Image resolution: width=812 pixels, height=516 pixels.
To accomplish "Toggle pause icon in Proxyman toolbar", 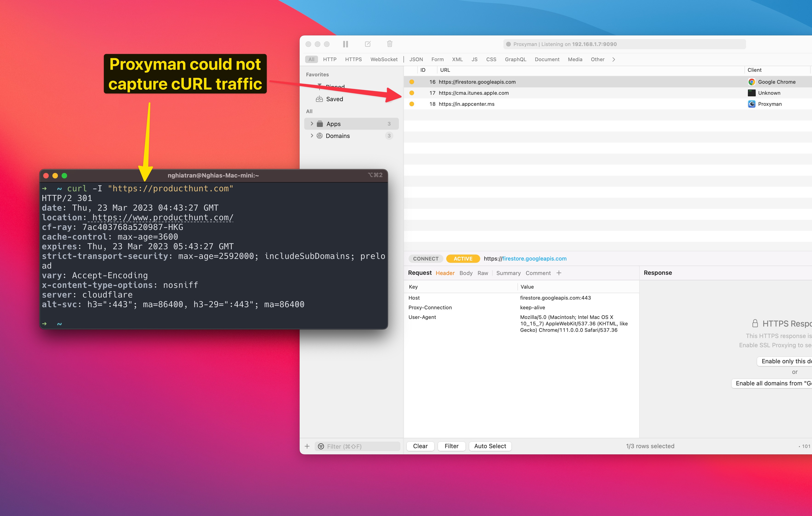I will pyautogui.click(x=346, y=44).
